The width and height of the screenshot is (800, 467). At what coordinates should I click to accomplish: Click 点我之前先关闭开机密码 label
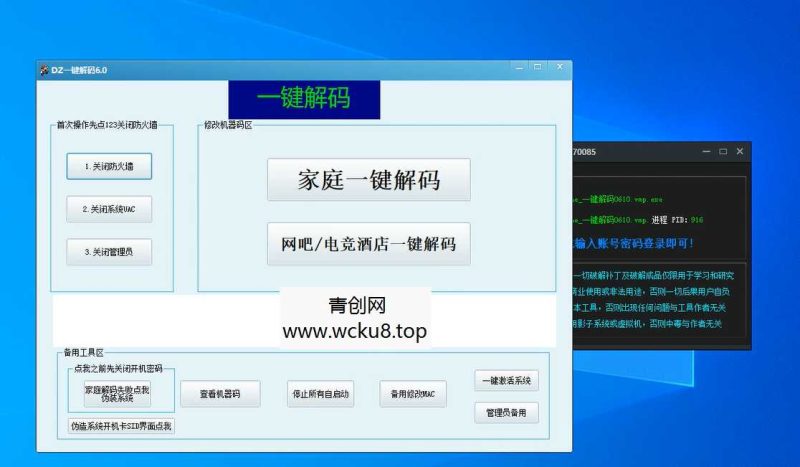coord(118,368)
